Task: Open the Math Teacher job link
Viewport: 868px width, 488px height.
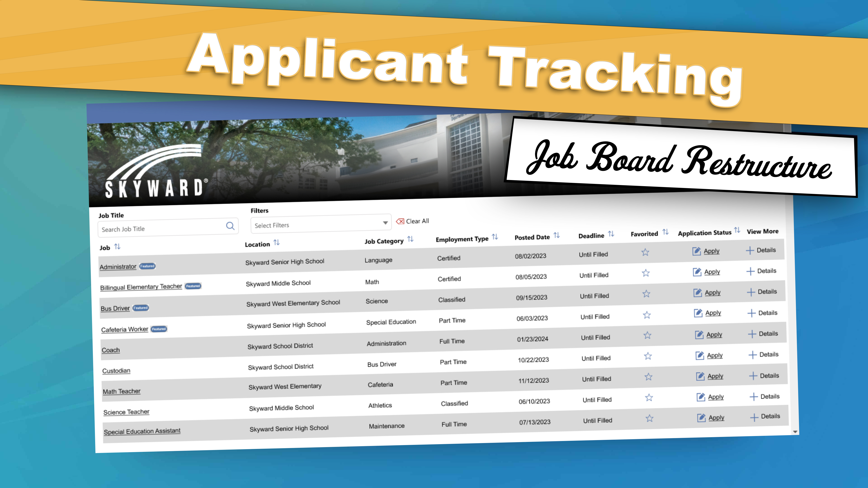Action: 122,391
